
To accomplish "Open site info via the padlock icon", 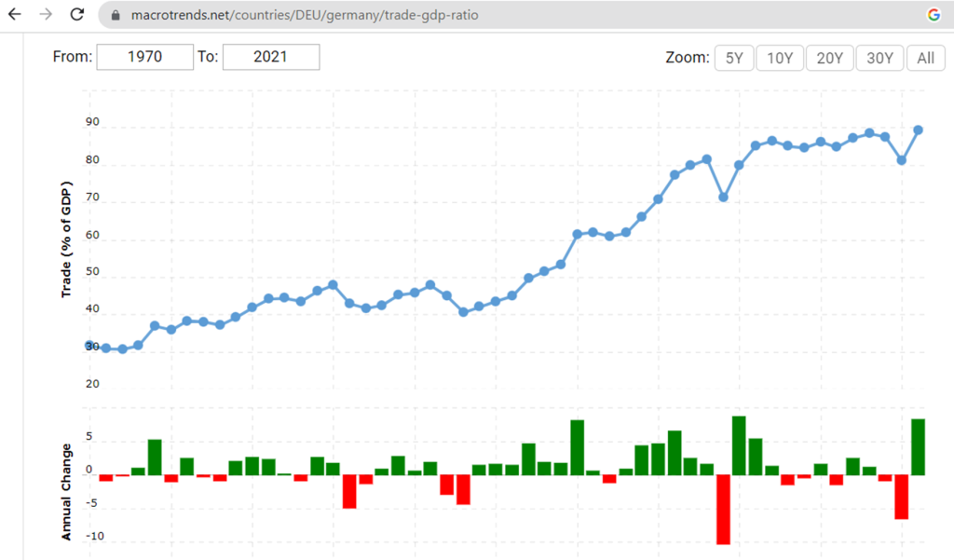I will 116,16.
